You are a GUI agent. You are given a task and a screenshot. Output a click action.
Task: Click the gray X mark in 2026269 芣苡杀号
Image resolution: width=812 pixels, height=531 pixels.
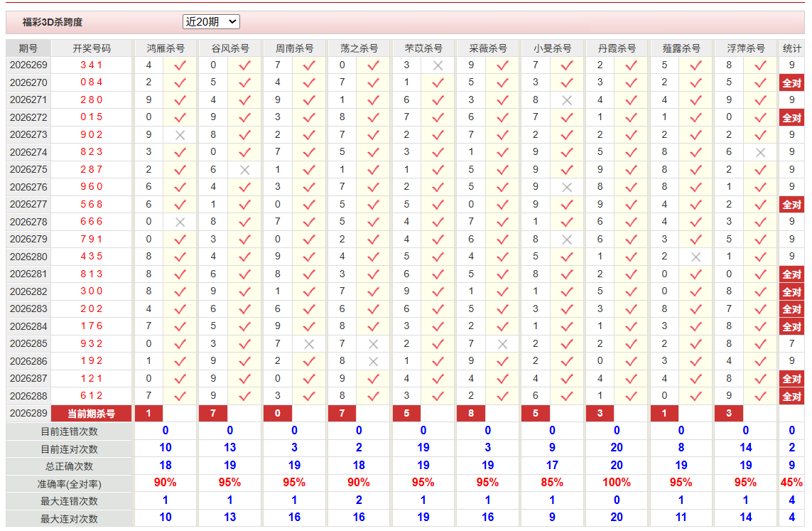438,65
